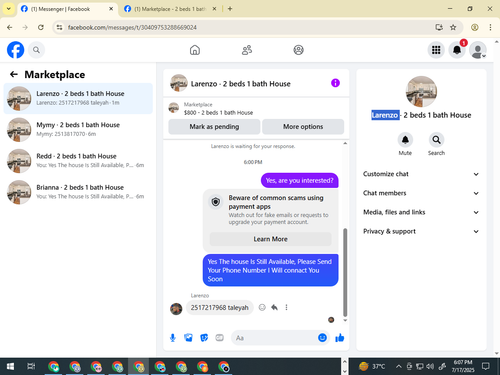
Task: Click the shield icon in scam warning
Action: (216, 202)
